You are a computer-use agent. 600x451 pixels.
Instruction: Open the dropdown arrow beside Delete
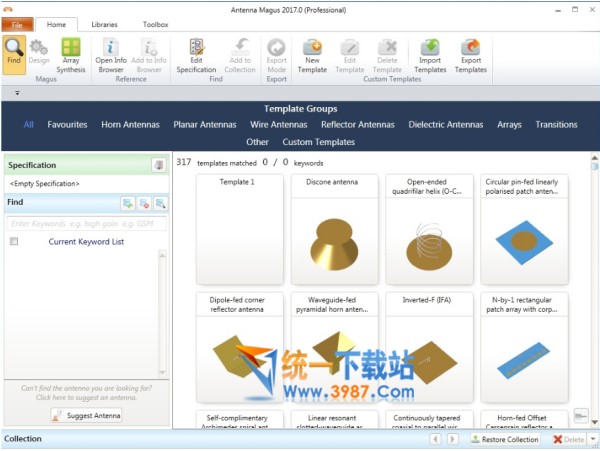coord(593,439)
